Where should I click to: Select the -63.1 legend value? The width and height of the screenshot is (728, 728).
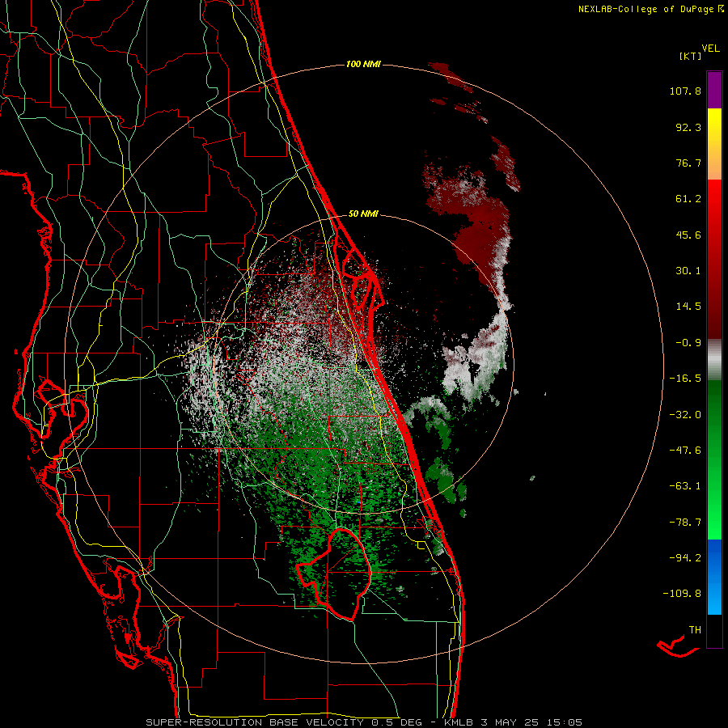pos(685,486)
